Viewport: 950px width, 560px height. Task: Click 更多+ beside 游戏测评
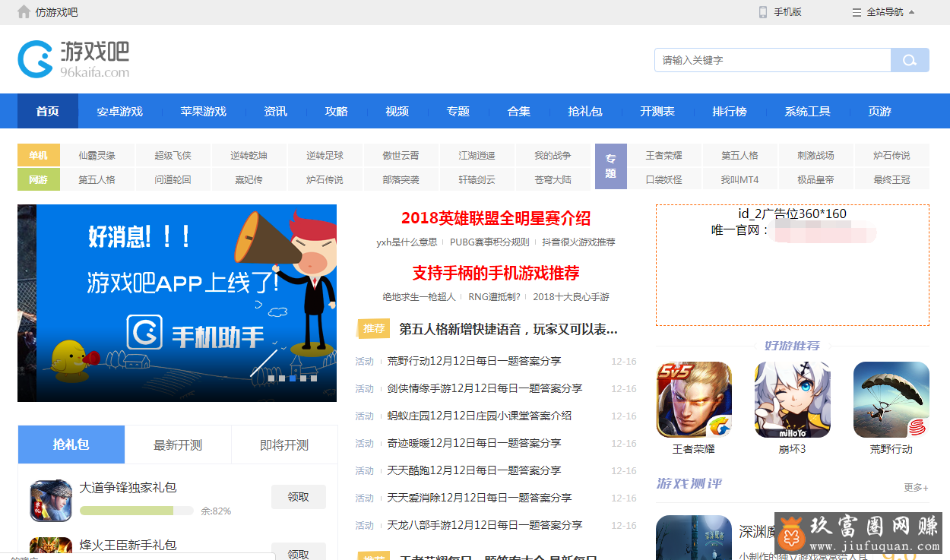[916, 487]
